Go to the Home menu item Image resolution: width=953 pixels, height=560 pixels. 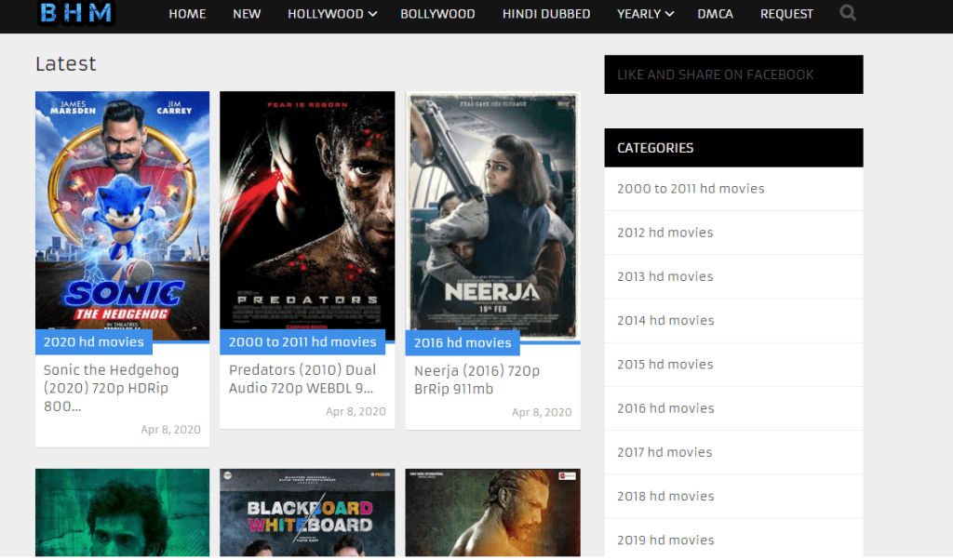click(x=187, y=14)
